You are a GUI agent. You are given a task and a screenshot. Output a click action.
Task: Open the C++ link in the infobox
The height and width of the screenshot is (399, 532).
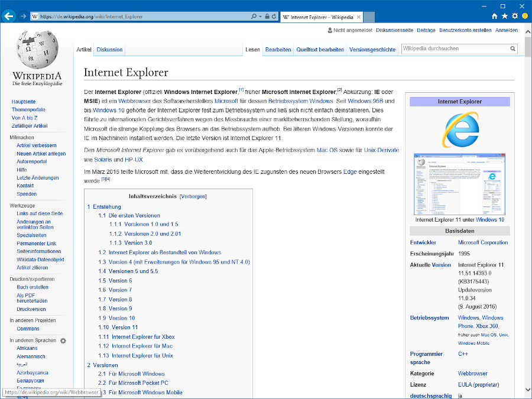[x=463, y=354]
